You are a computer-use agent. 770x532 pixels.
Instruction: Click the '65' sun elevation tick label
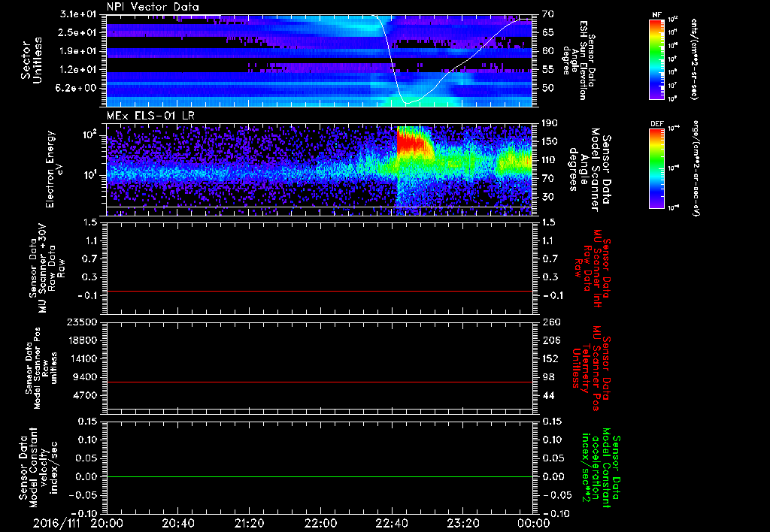548,32
